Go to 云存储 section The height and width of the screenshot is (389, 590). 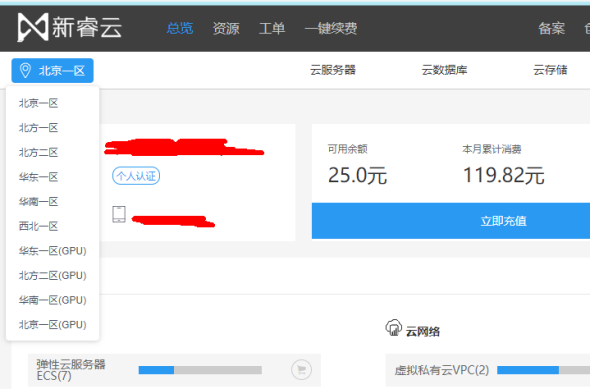550,70
